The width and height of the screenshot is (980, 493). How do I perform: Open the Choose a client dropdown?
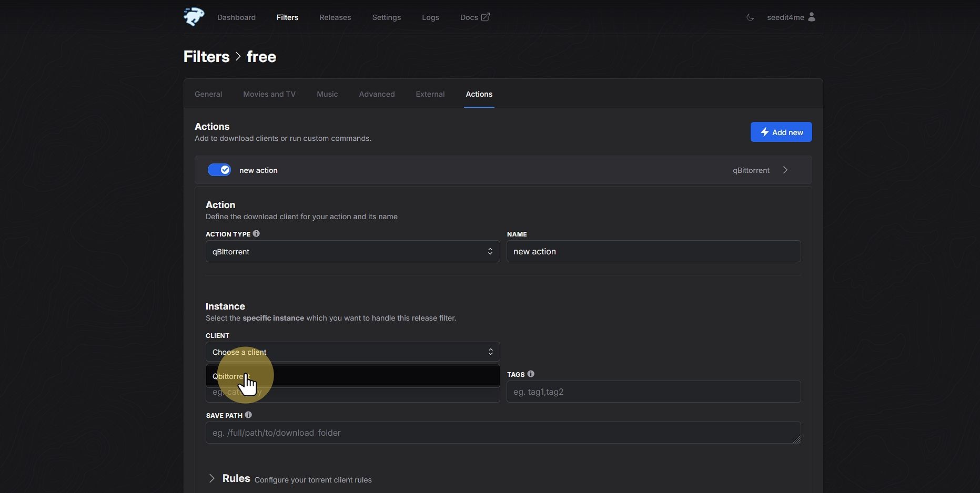point(352,352)
